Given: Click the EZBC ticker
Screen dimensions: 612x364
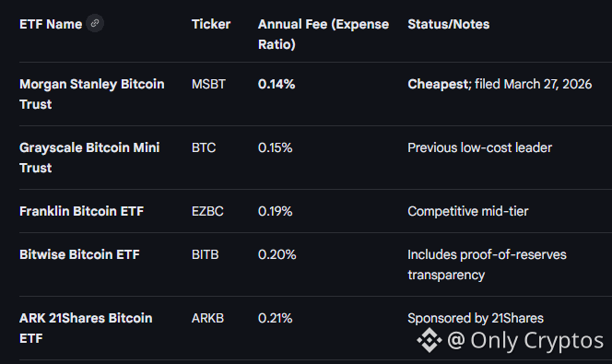Looking at the screenshot, I should pyautogui.click(x=207, y=211).
